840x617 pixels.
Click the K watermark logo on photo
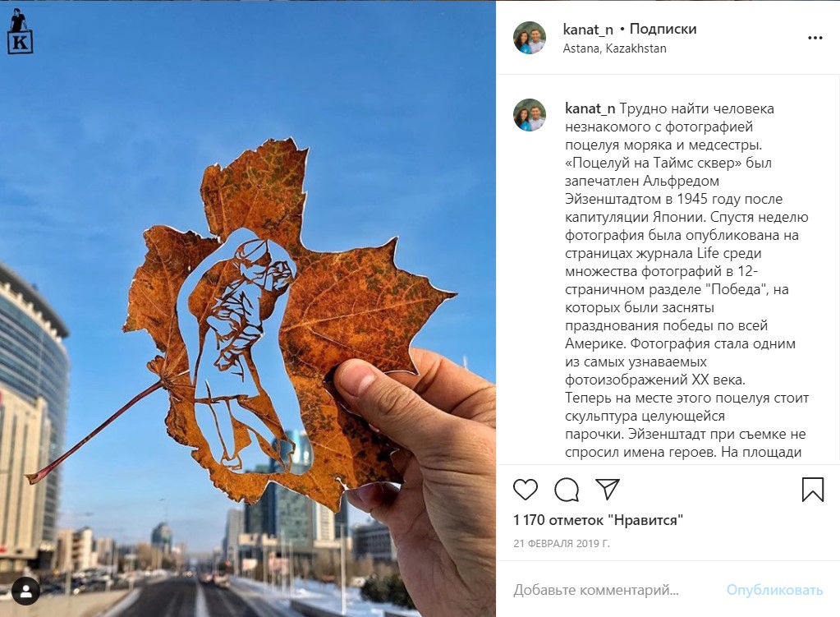point(20,31)
